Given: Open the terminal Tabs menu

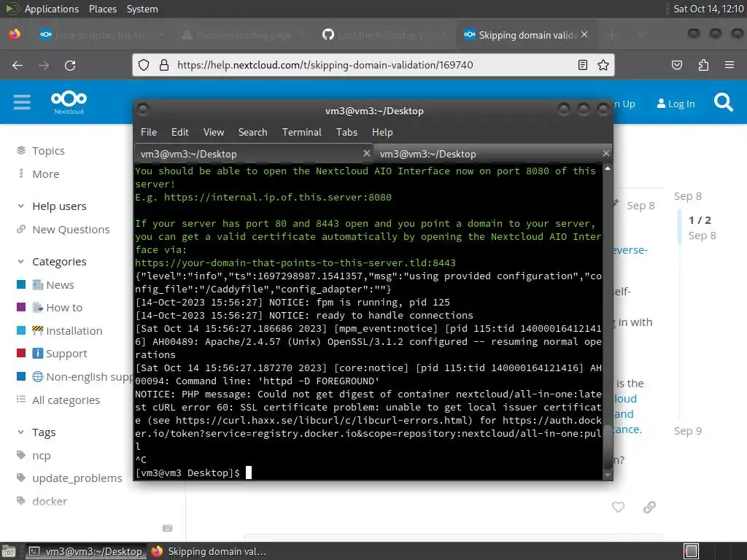Looking at the screenshot, I should tap(347, 132).
